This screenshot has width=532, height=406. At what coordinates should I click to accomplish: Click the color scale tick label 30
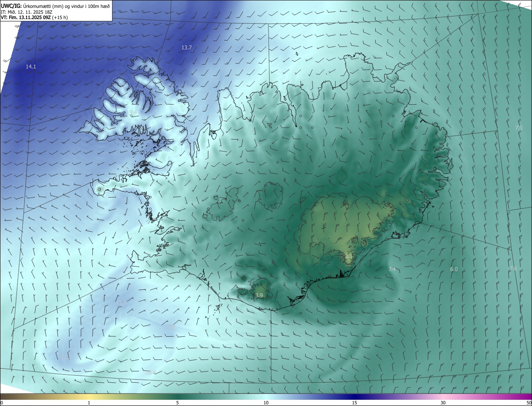click(x=443, y=403)
